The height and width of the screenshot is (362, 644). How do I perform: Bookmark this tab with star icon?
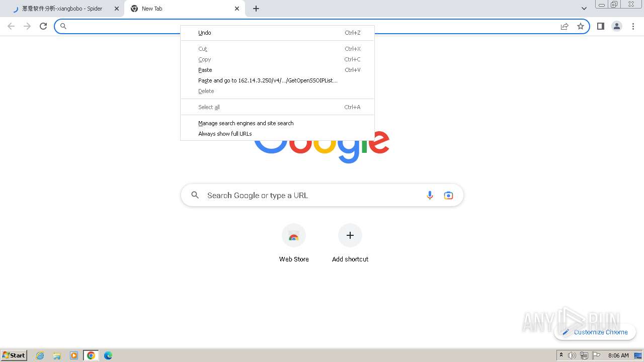coord(581,26)
